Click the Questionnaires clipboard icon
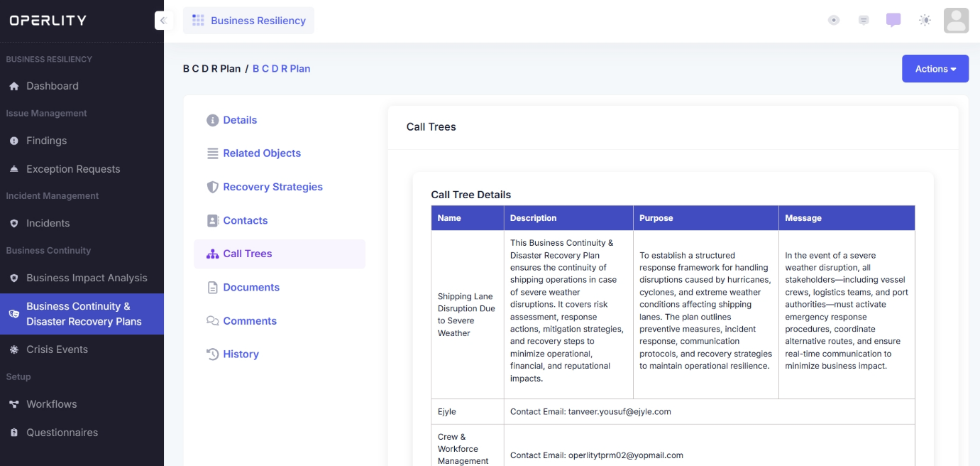The height and width of the screenshot is (466, 980). click(x=13, y=433)
